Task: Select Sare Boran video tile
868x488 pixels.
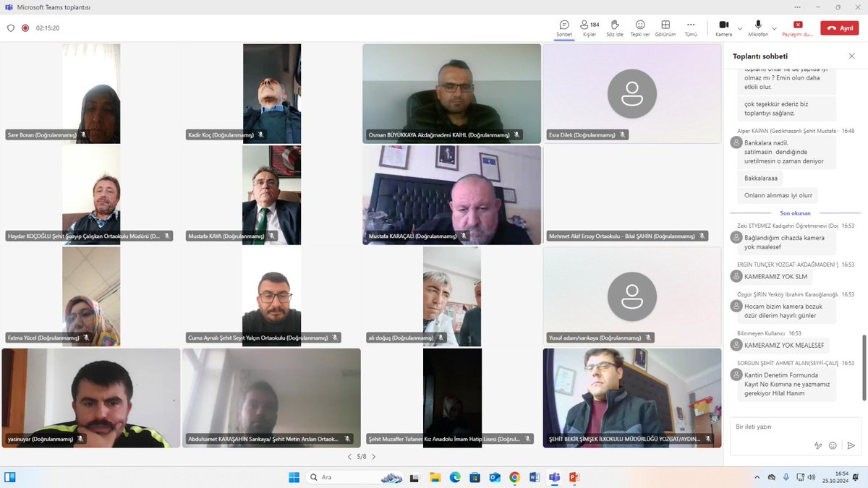Action: click(91, 93)
